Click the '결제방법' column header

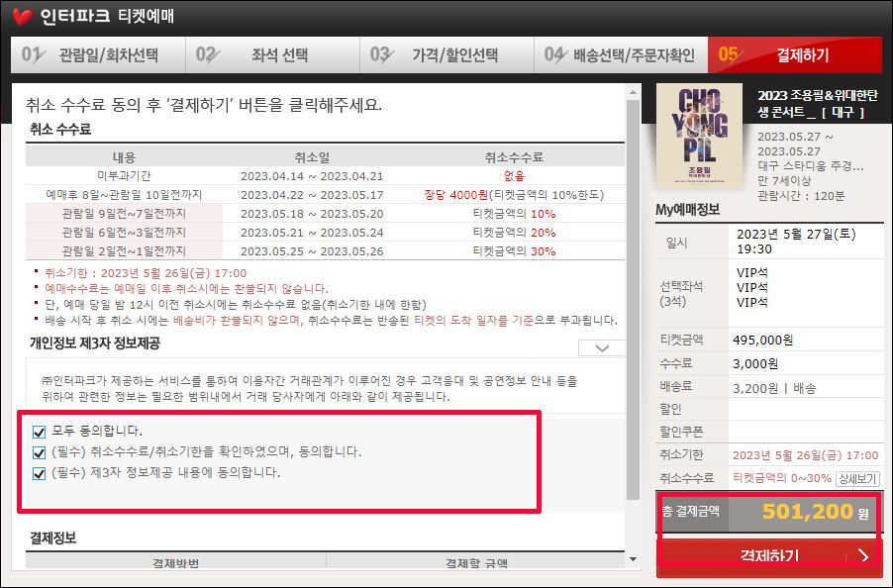coord(175,563)
